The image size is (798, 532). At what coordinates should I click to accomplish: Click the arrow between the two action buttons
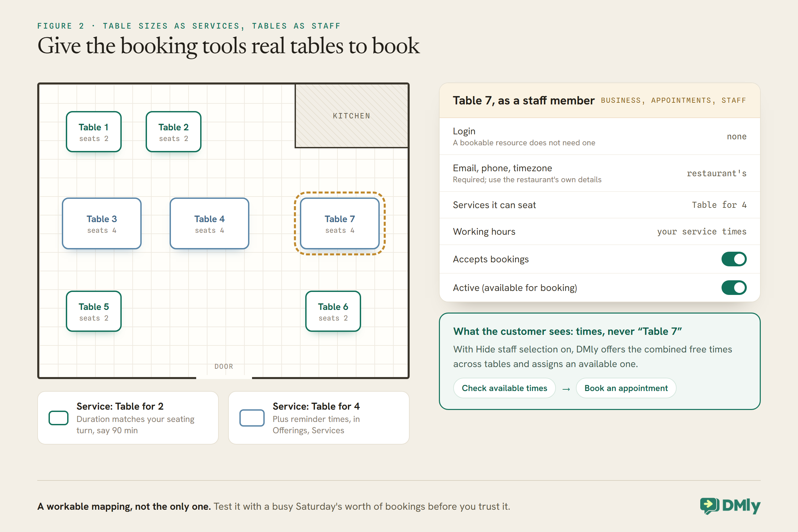566,389
